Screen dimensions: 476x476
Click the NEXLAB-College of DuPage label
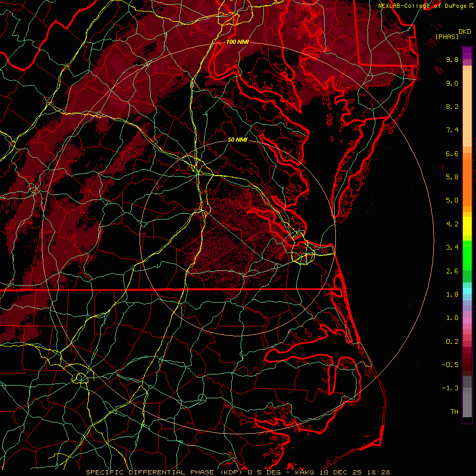click(x=423, y=6)
